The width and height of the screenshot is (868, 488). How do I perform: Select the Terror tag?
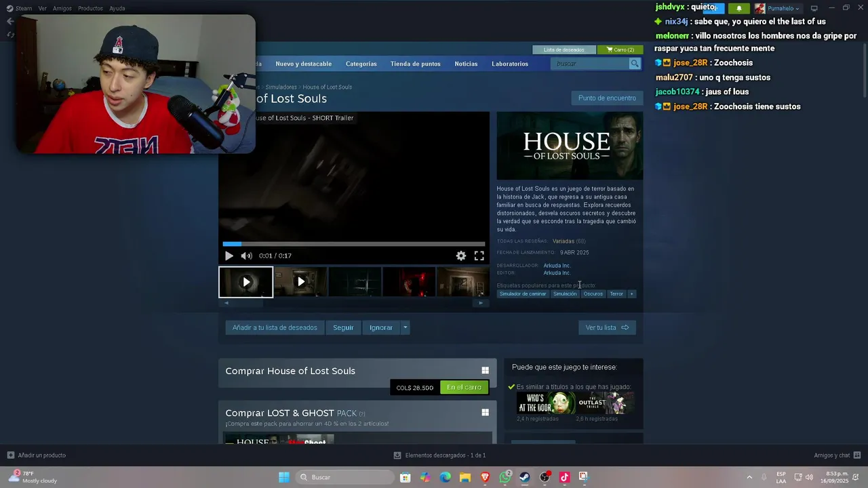click(616, 294)
